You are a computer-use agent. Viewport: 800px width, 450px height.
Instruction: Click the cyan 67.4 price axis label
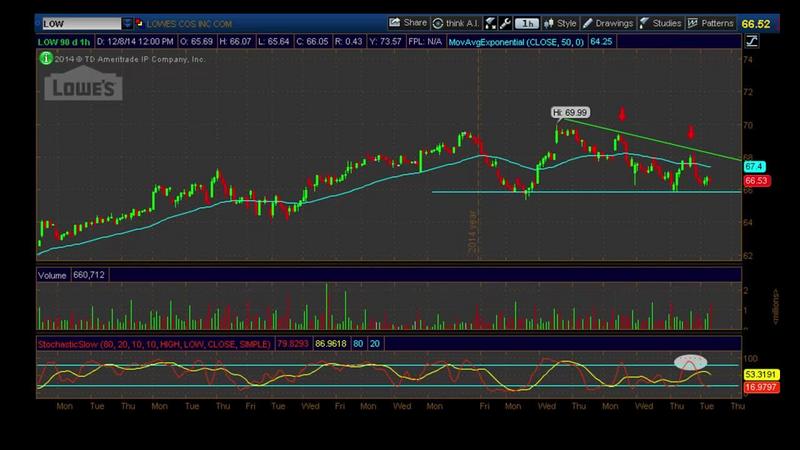(754, 167)
